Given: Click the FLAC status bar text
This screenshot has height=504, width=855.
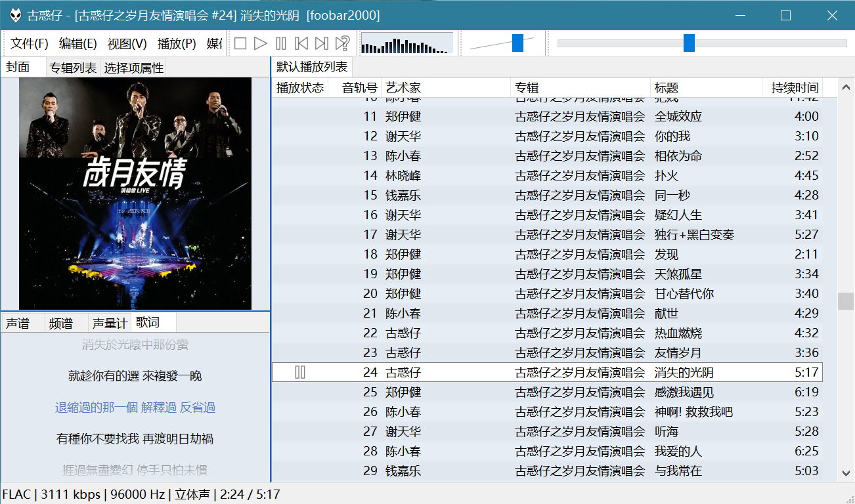Looking at the screenshot, I should (x=16, y=494).
